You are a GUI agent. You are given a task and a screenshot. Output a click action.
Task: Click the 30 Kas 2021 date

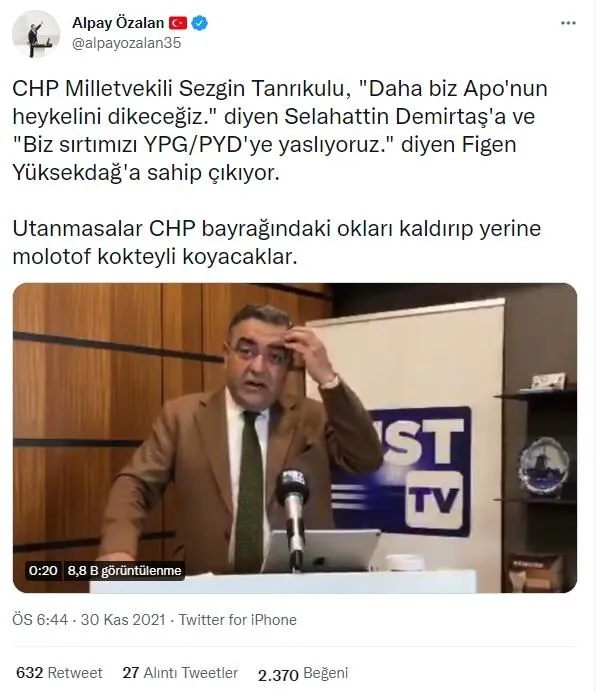[x=123, y=620]
